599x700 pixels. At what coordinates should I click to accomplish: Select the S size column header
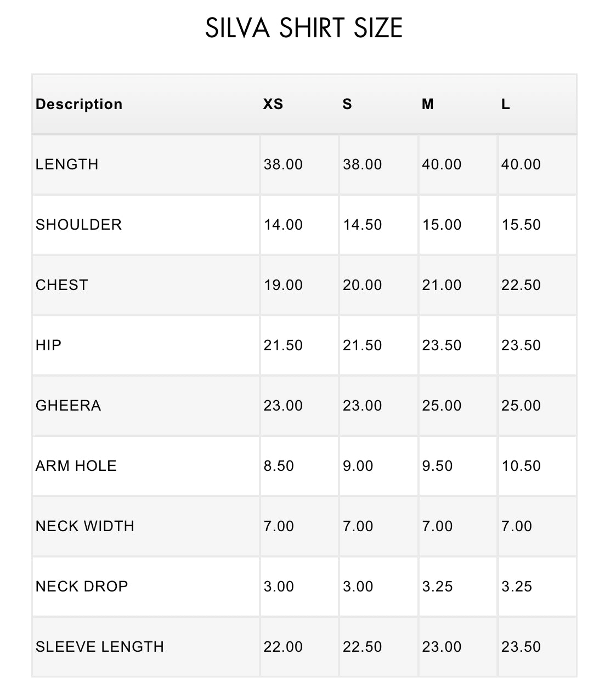coord(347,104)
